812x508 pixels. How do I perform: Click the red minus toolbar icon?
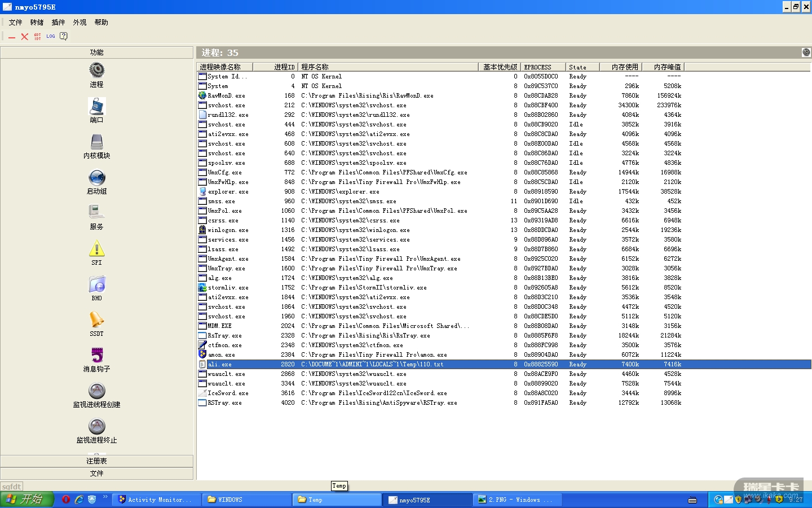click(12, 37)
